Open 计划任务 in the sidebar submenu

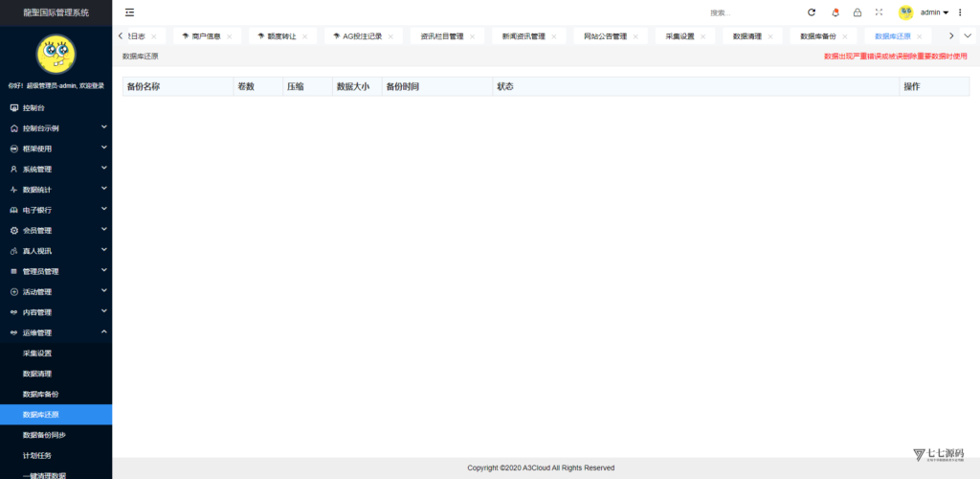(x=56, y=455)
